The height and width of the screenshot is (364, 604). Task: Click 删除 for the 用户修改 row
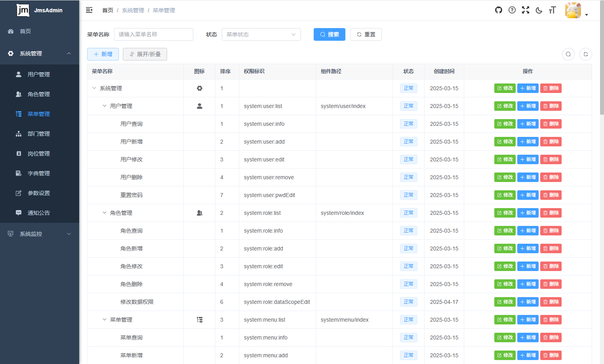[x=551, y=159]
